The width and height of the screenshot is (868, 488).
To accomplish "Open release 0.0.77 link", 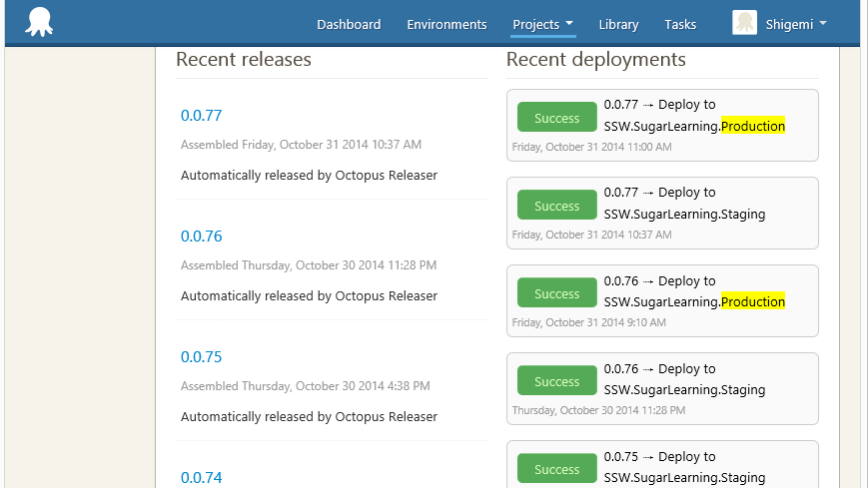I will tap(201, 115).
